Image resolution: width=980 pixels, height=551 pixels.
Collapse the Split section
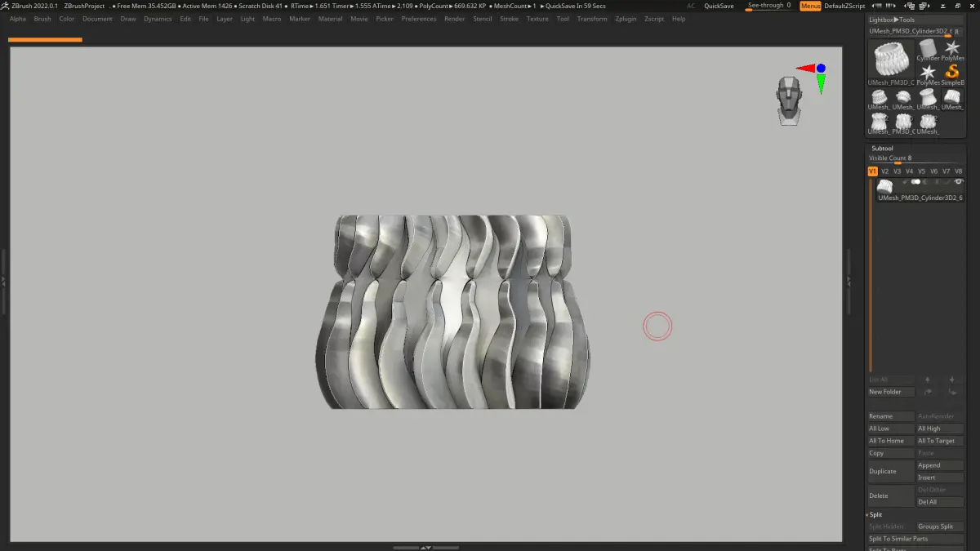[x=875, y=514]
